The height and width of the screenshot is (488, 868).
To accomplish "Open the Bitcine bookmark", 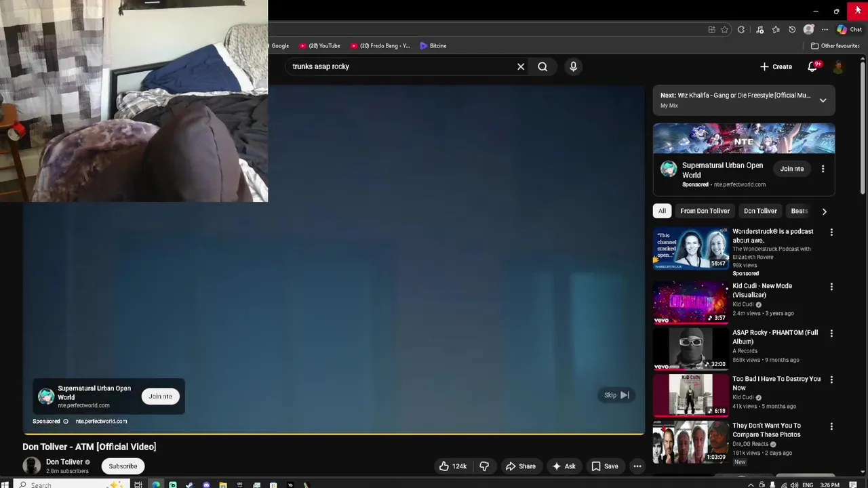I will [433, 45].
